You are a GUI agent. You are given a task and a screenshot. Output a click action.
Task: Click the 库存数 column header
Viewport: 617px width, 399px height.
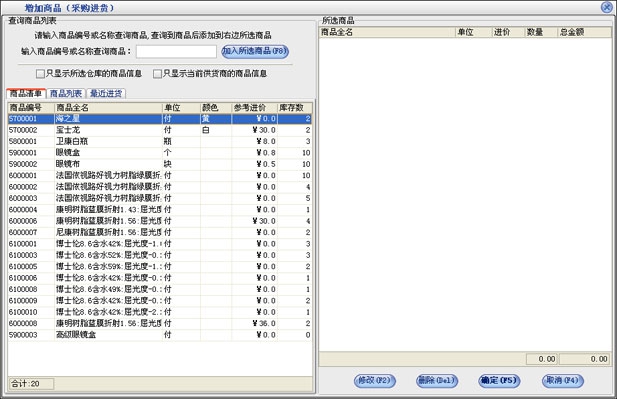tap(295, 107)
